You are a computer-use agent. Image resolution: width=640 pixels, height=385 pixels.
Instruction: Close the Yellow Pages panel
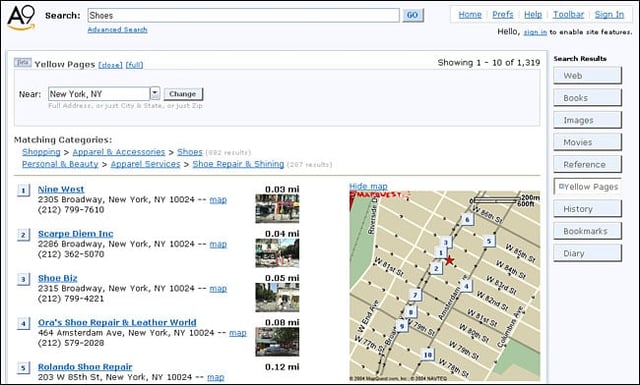[x=110, y=65]
